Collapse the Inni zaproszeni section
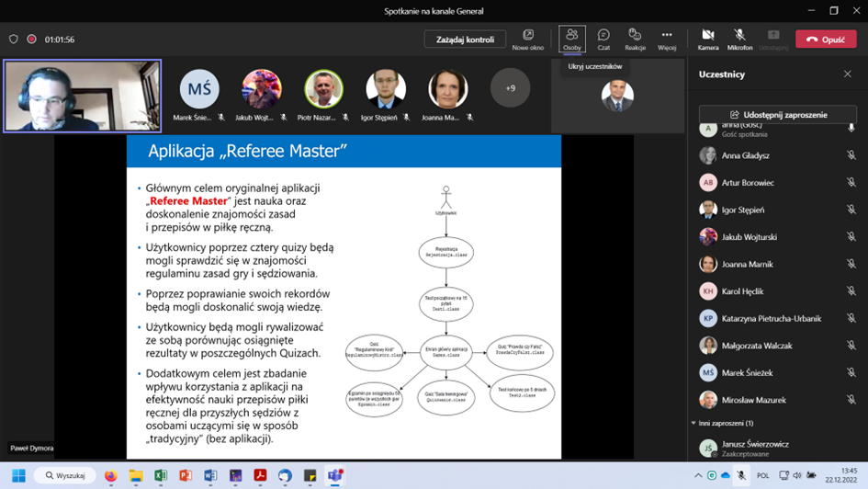 point(693,423)
